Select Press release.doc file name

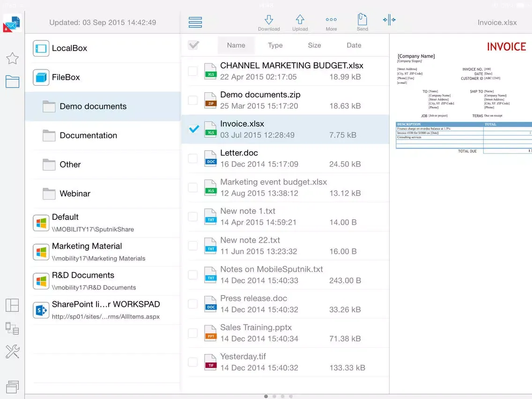(x=253, y=298)
